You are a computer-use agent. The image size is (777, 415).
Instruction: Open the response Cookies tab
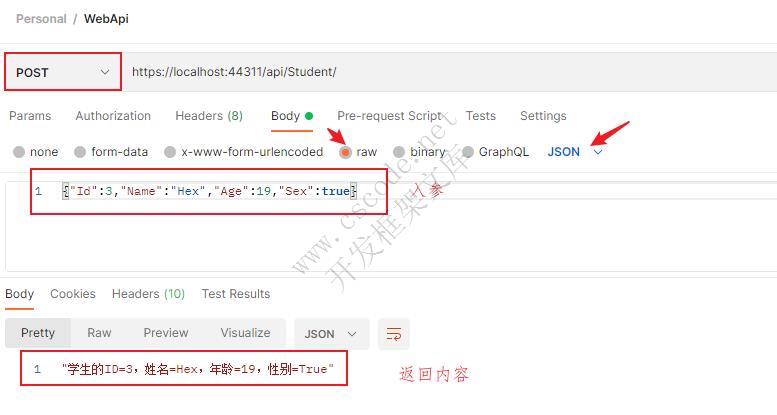[x=73, y=294]
